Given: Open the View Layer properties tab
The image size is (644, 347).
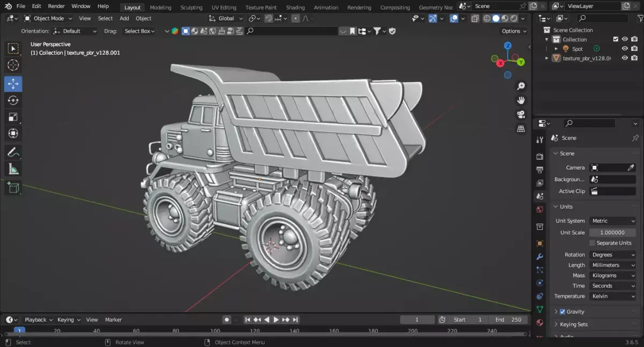Looking at the screenshot, I should pyautogui.click(x=540, y=183).
